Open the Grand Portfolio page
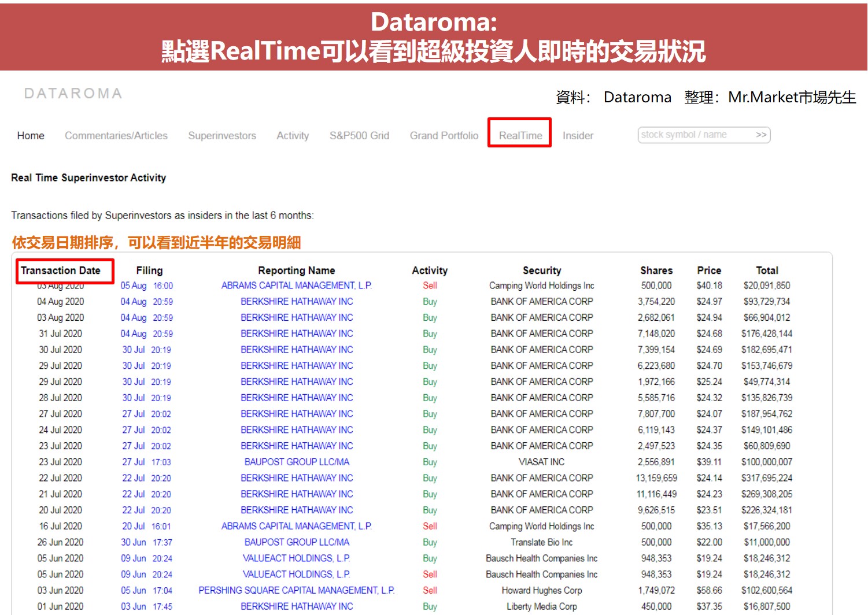This screenshot has width=868, height=615. [444, 135]
